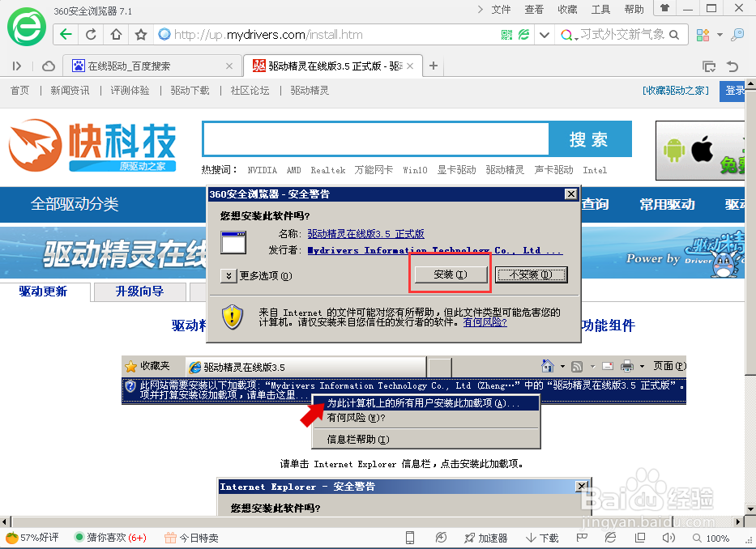The width and height of the screenshot is (756, 549).
Task: Click the vertical scrollbar down arrow
Action: tap(750, 509)
